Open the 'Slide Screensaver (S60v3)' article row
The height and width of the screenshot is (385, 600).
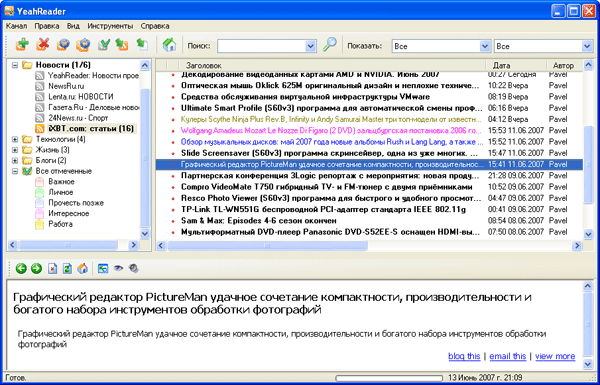[x=369, y=153]
